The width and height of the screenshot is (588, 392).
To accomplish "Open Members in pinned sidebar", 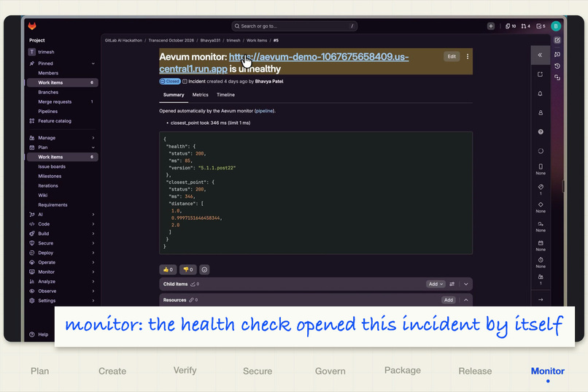I will (x=48, y=73).
